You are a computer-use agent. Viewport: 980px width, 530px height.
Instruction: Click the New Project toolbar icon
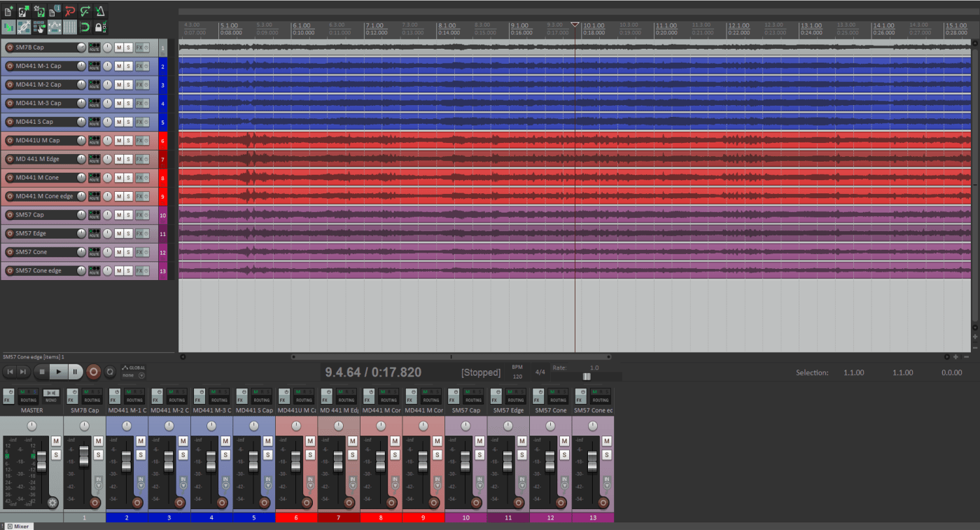pyautogui.click(x=9, y=11)
